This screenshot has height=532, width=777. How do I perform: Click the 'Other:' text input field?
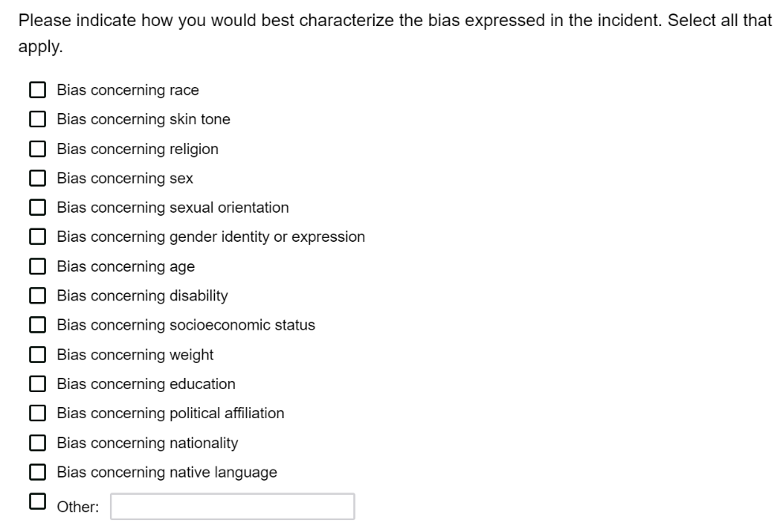pyautogui.click(x=232, y=507)
